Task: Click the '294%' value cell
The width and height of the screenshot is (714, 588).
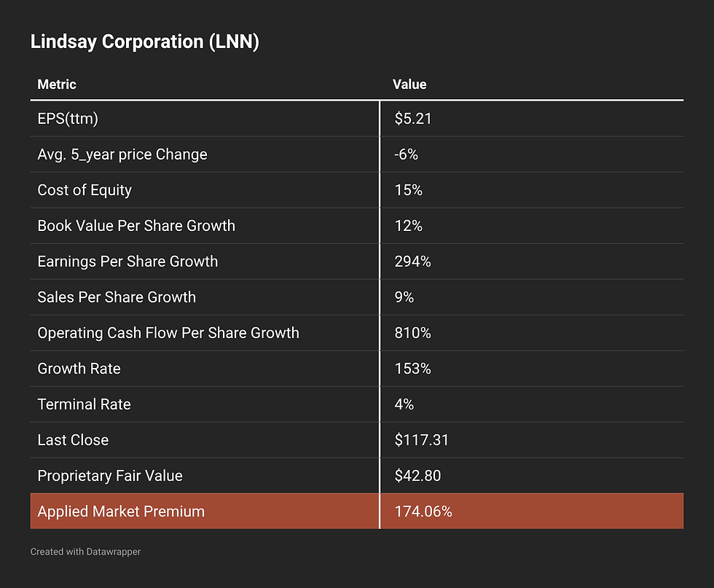Action: tap(412, 262)
